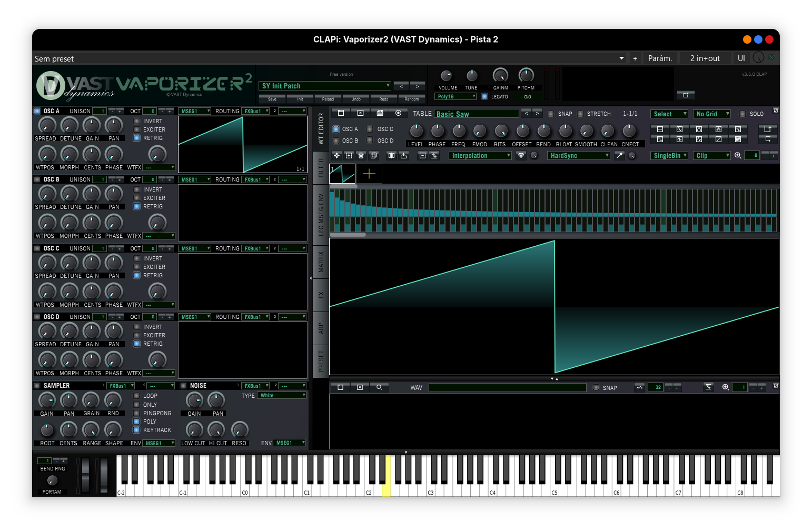Enable the LEGATO option

[485, 96]
